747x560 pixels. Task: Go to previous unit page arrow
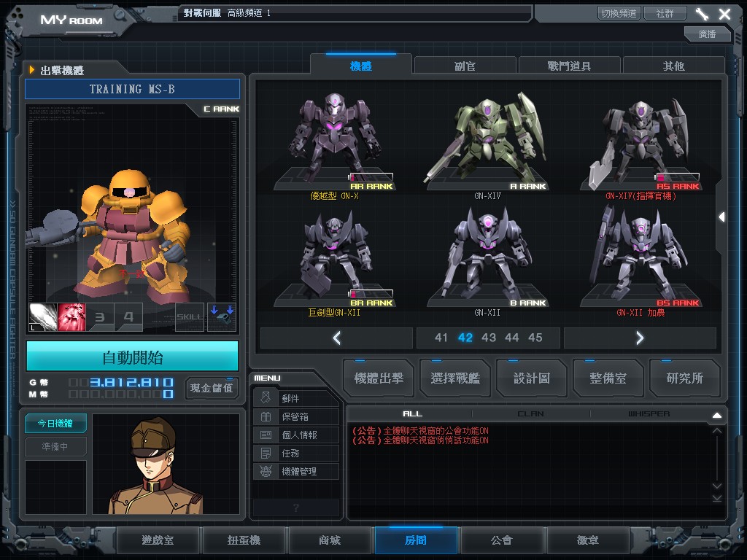pyautogui.click(x=336, y=338)
